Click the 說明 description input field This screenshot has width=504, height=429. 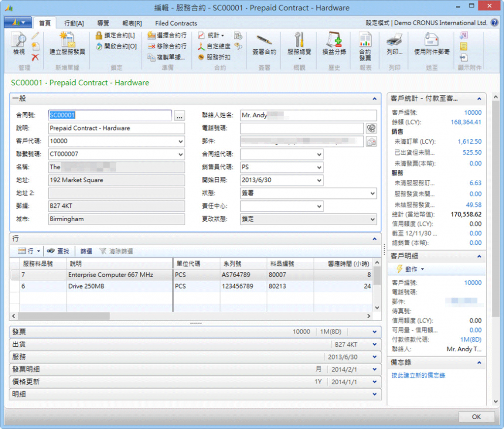tap(117, 128)
